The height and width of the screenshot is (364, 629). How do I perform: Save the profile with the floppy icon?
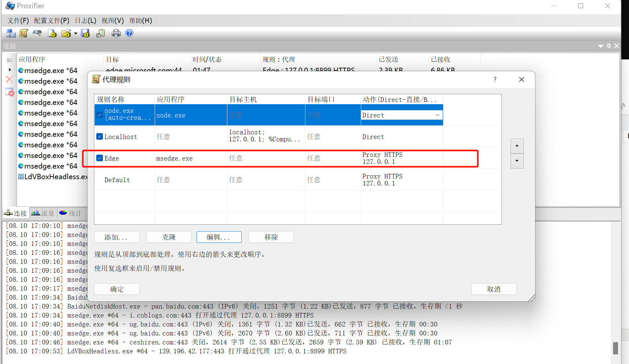(85, 33)
